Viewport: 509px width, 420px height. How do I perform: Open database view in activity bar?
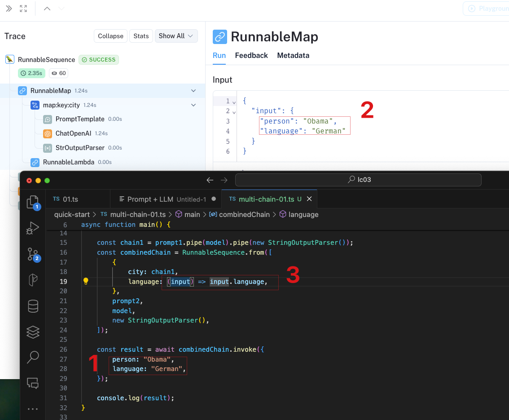[x=33, y=306]
